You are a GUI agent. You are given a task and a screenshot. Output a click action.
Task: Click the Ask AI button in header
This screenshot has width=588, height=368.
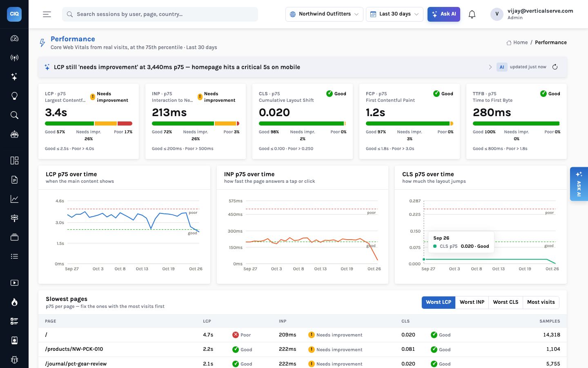point(444,14)
